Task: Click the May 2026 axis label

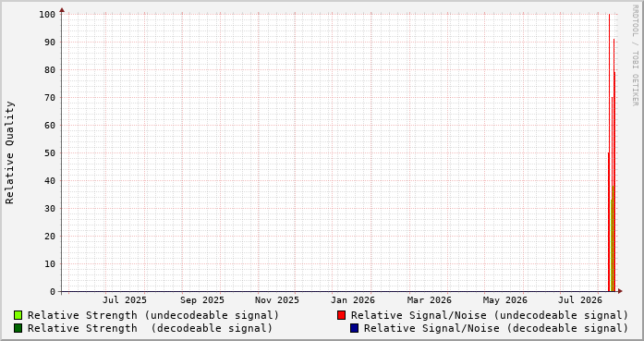Action: click(504, 300)
